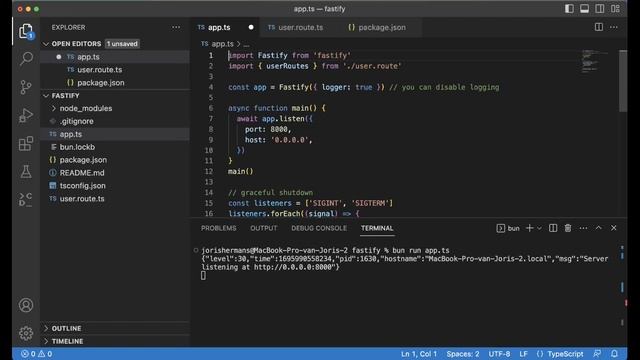Split the editor to the right
640x360 pixels.
(x=599, y=27)
